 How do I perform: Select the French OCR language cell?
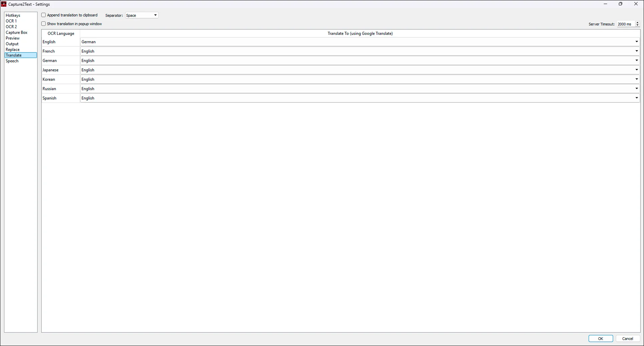click(61, 51)
